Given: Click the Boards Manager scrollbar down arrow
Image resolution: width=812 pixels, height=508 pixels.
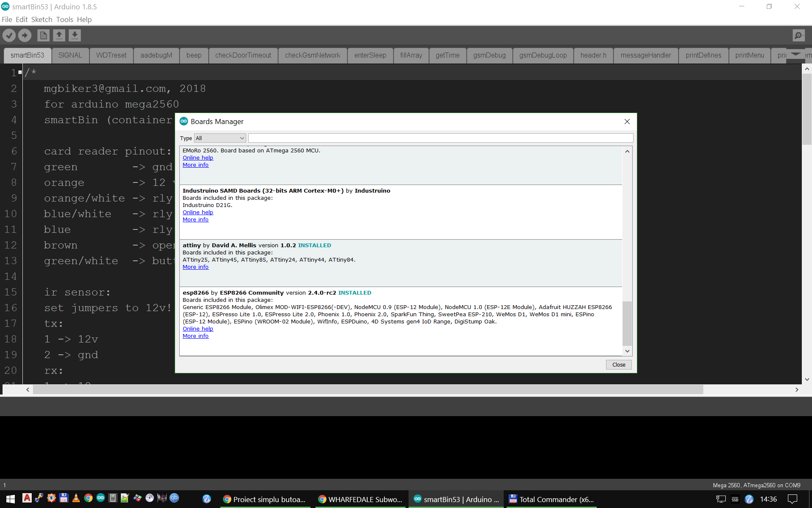Looking at the screenshot, I should (627, 351).
